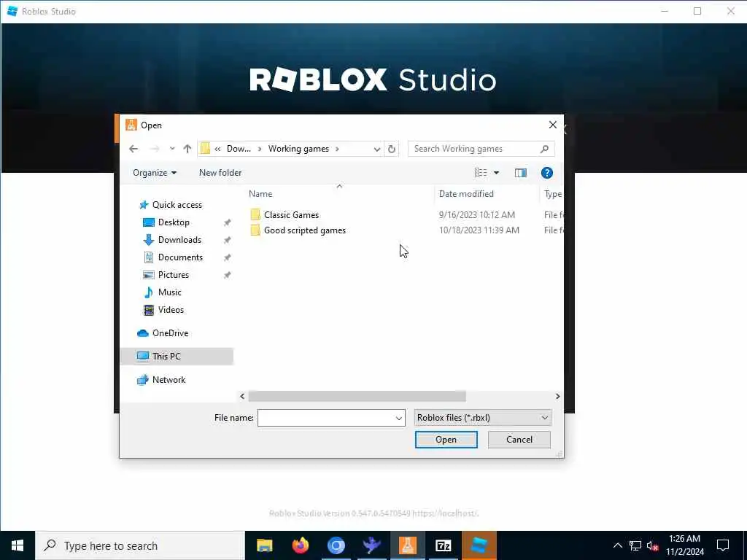The height and width of the screenshot is (560, 747).
Task: Expand the breadcrumb chevron after Working games
Action: [337, 149]
